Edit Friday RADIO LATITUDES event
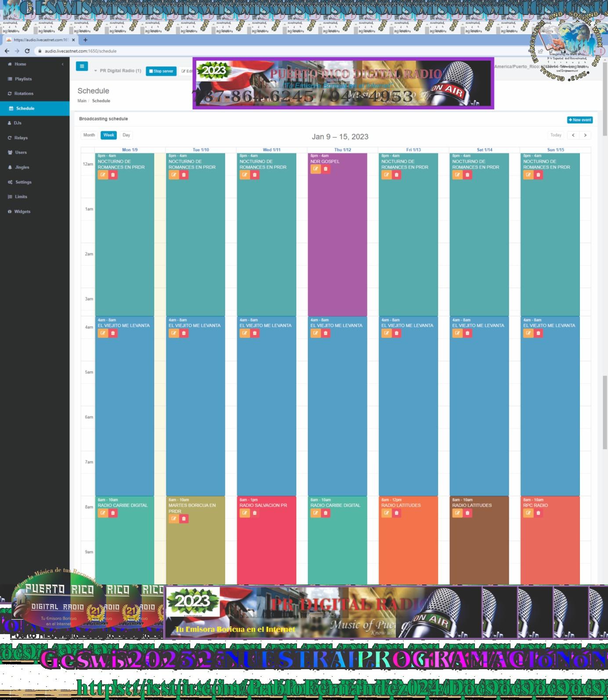Viewport: 608px width, 700px height. pyautogui.click(x=387, y=513)
